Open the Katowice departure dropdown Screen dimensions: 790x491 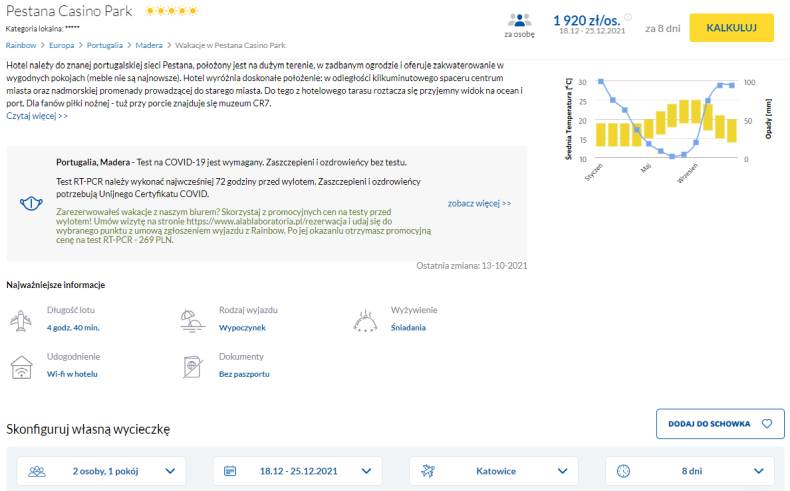(x=494, y=471)
